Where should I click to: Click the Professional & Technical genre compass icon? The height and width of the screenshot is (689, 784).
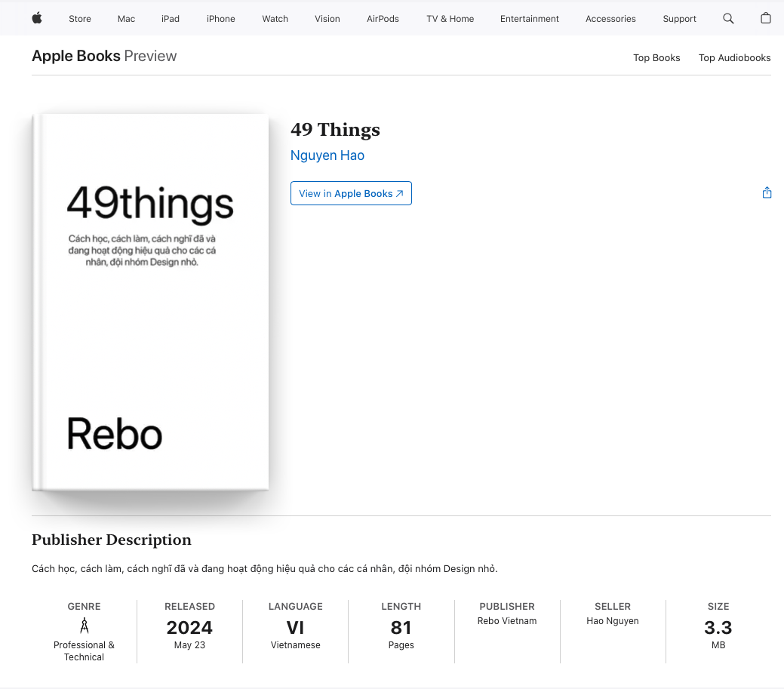coord(84,626)
